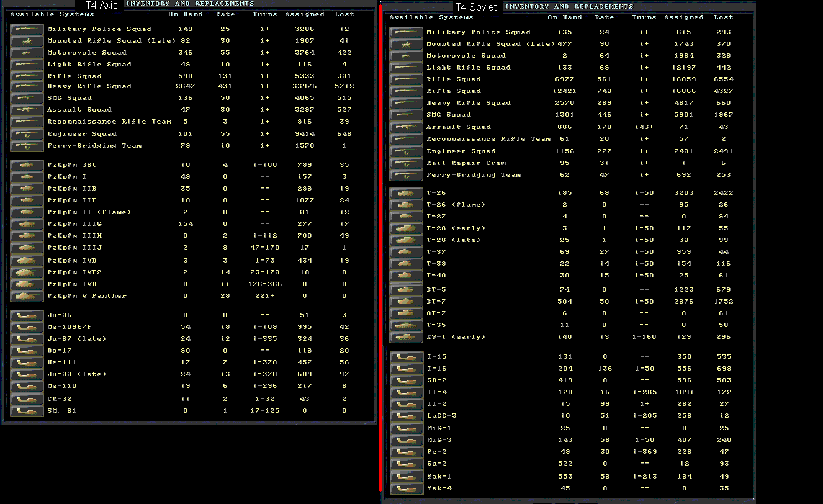
Task: Click the Axis panel 'On Hand' column header
Action: (186, 14)
